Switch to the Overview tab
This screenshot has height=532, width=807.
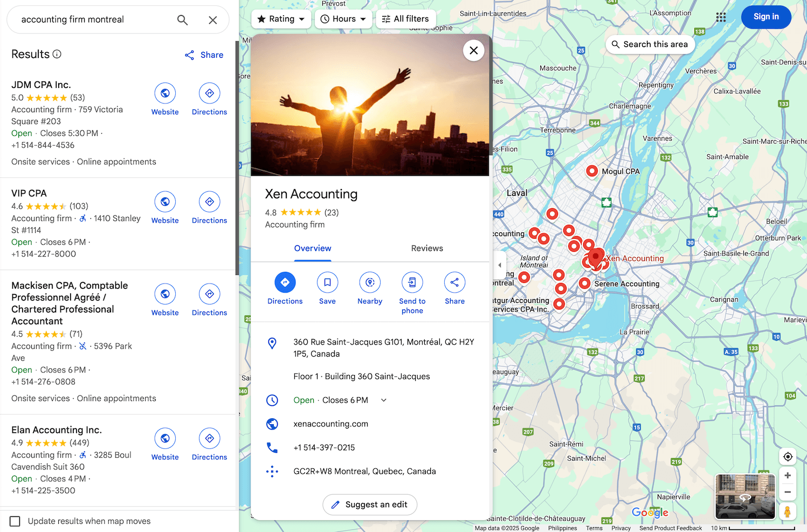pyautogui.click(x=313, y=248)
